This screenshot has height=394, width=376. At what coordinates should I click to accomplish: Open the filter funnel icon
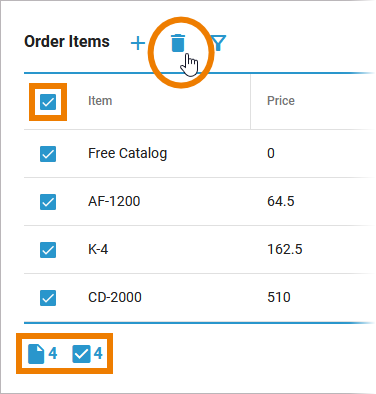pos(219,43)
